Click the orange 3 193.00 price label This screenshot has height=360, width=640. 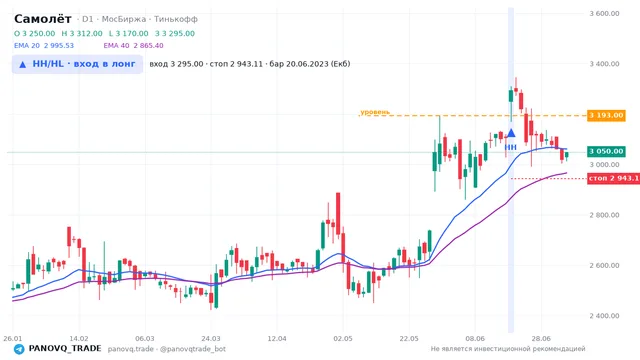(606, 116)
